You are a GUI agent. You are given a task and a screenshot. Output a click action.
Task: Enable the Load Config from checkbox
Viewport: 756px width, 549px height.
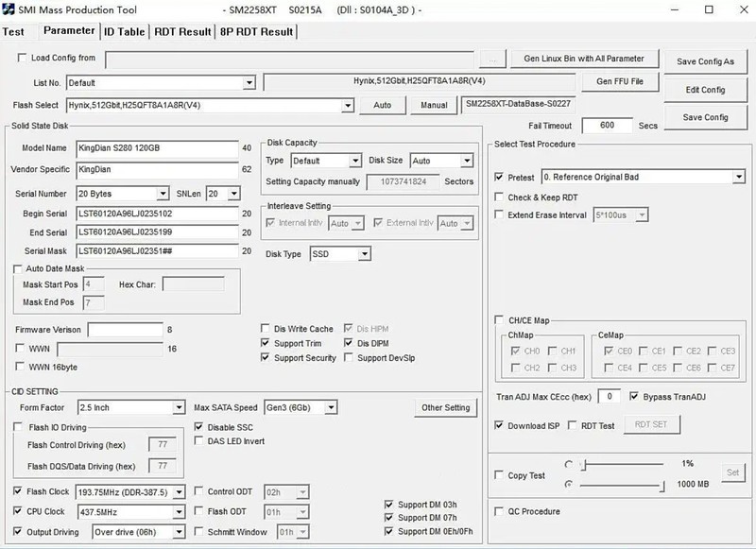tap(23, 59)
